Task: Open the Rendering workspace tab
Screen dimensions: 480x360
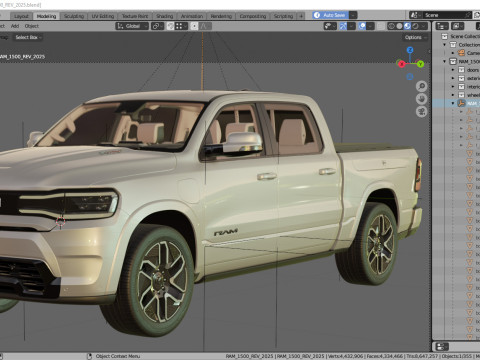Action: coord(221,16)
